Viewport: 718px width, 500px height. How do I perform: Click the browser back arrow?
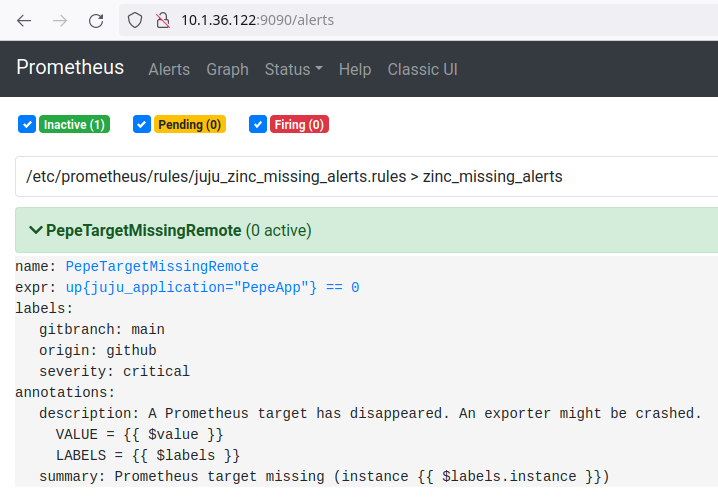(x=24, y=20)
